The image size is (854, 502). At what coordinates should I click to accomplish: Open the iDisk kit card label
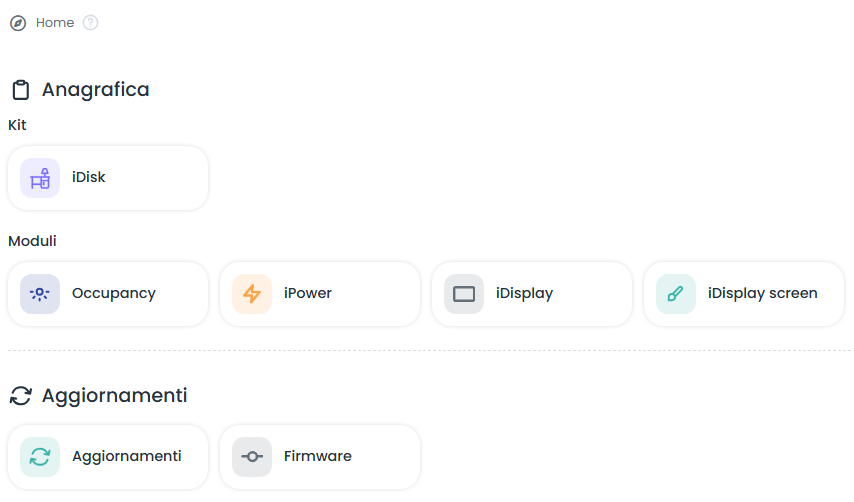point(89,178)
